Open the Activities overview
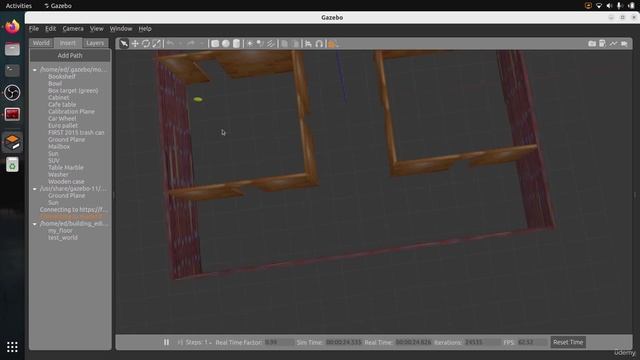This screenshot has height=360, width=640. pos(18,6)
